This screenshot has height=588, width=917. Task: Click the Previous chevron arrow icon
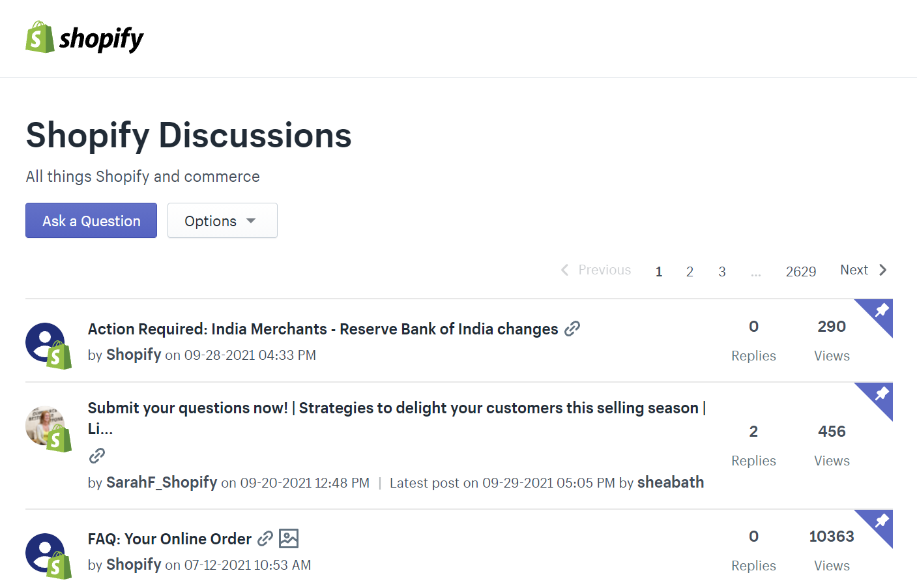point(565,270)
